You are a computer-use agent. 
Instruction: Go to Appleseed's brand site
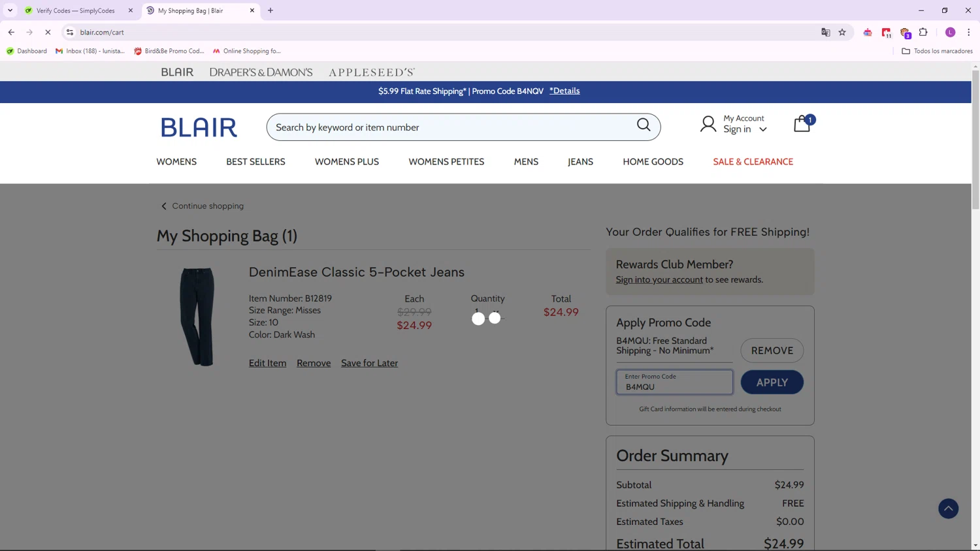coord(372,72)
